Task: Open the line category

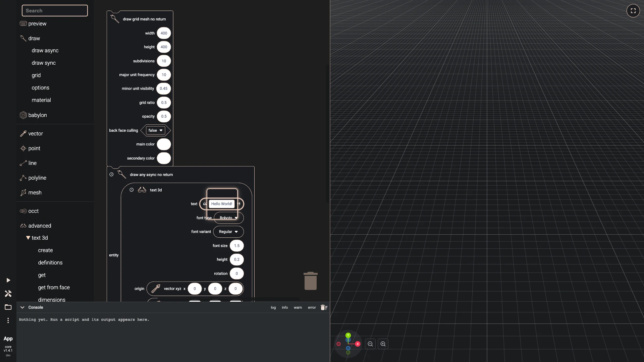Action: (33, 163)
